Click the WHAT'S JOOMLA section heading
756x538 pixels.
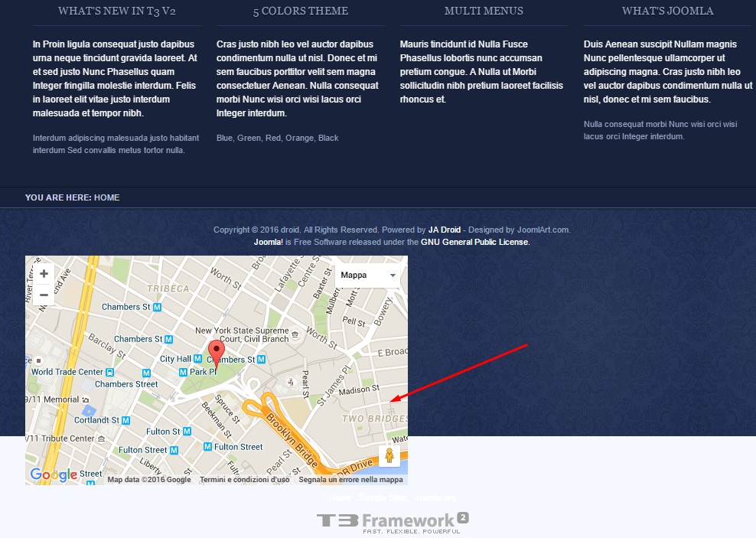(x=668, y=11)
